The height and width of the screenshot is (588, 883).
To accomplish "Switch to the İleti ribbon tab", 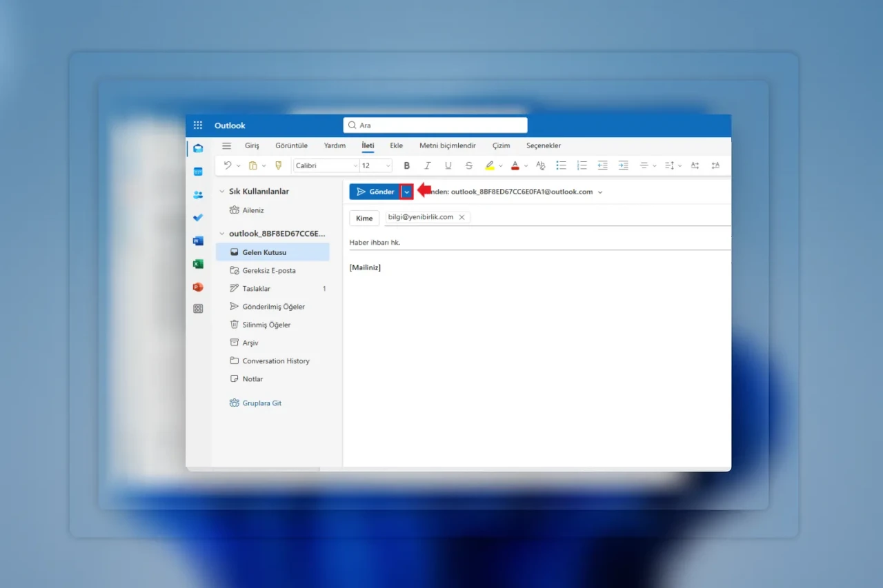I will coord(368,145).
